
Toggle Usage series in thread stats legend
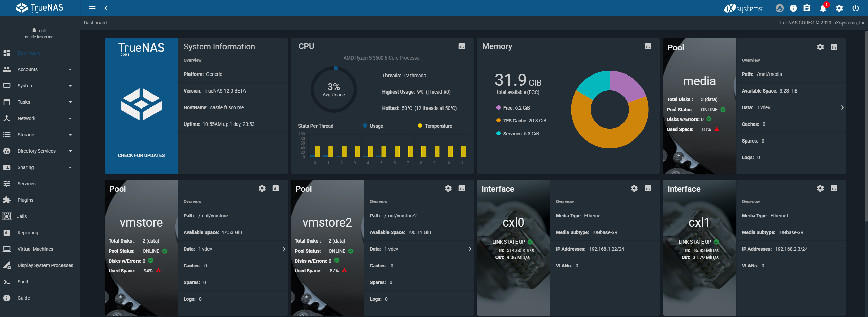click(x=373, y=126)
